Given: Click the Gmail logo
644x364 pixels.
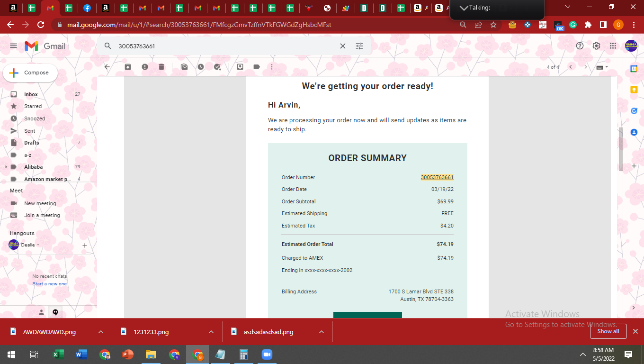Looking at the screenshot, I should pyautogui.click(x=45, y=46).
